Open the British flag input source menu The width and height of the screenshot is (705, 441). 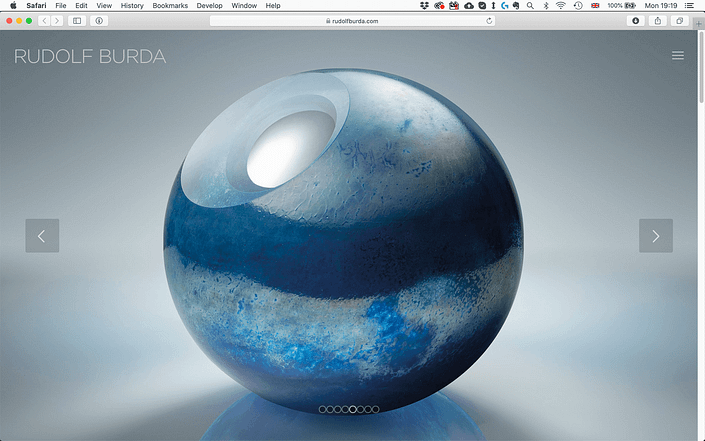pyautogui.click(x=595, y=5)
